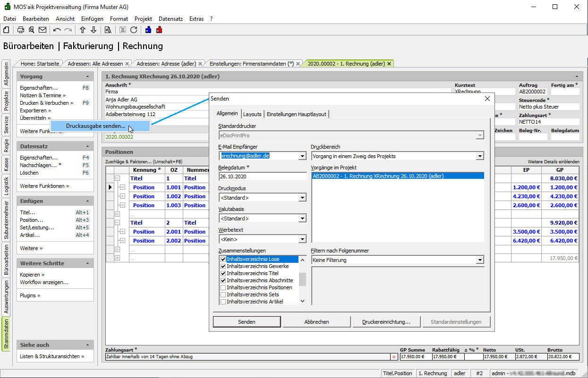Open the Druckbereich dropdown
The width and height of the screenshot is (588, 378).
point(480,156)
